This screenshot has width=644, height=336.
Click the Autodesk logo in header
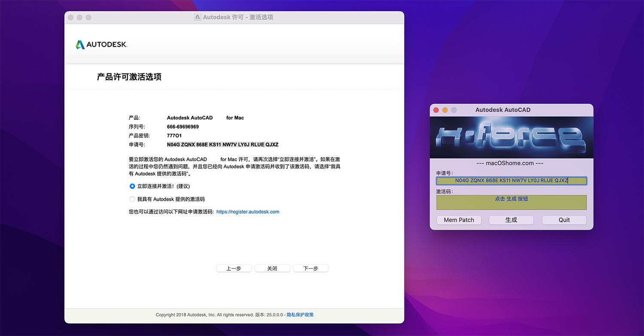pyautogui.click(x=101, y=44)
